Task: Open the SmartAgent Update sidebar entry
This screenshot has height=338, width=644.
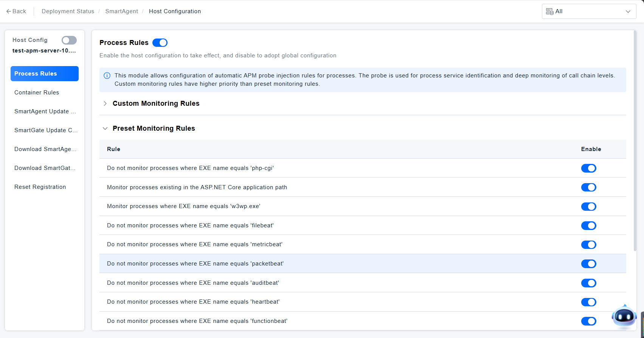Action: click(45, 111)
